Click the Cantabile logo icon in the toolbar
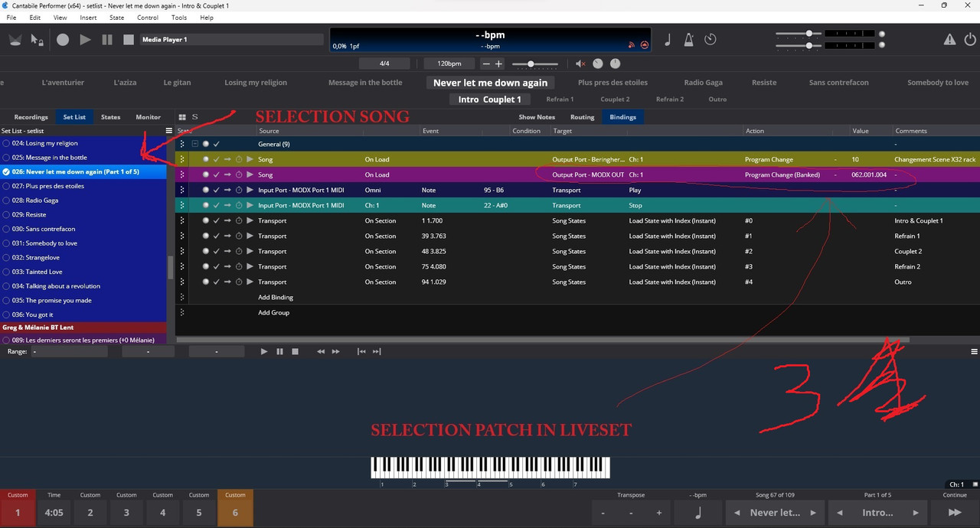Screen dimensions: 980x528 (x=15, y=40)
